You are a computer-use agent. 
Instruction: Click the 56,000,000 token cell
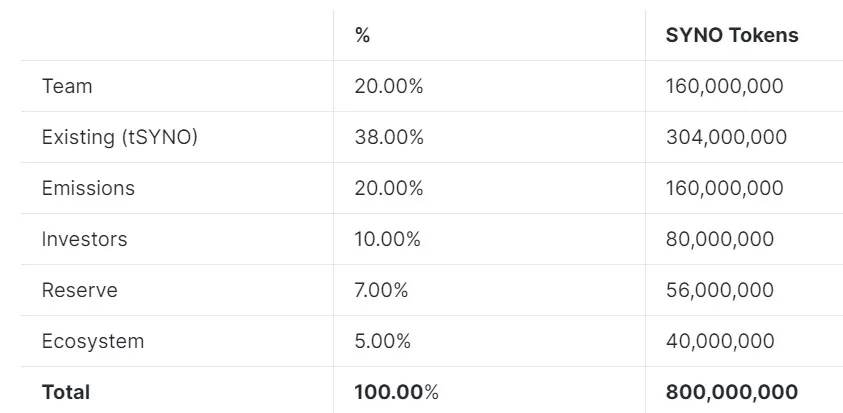(x=720, y=290)
